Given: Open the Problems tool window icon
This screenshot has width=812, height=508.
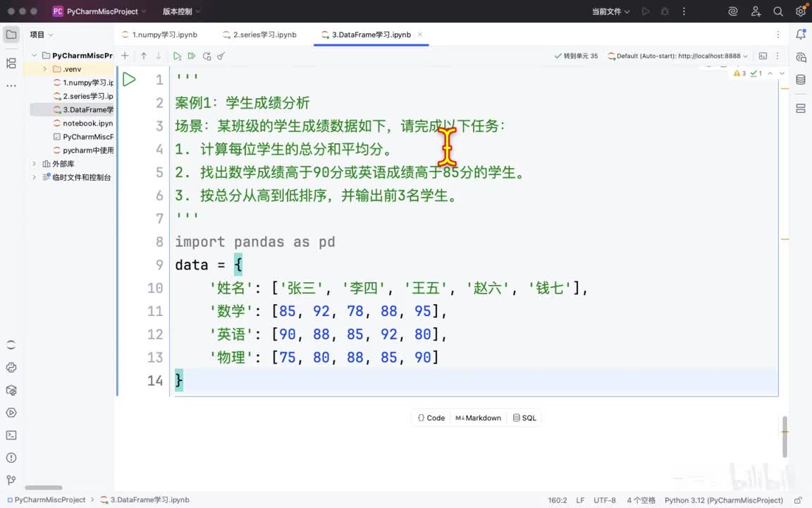Looking at the screenshot, I should 11,458.
